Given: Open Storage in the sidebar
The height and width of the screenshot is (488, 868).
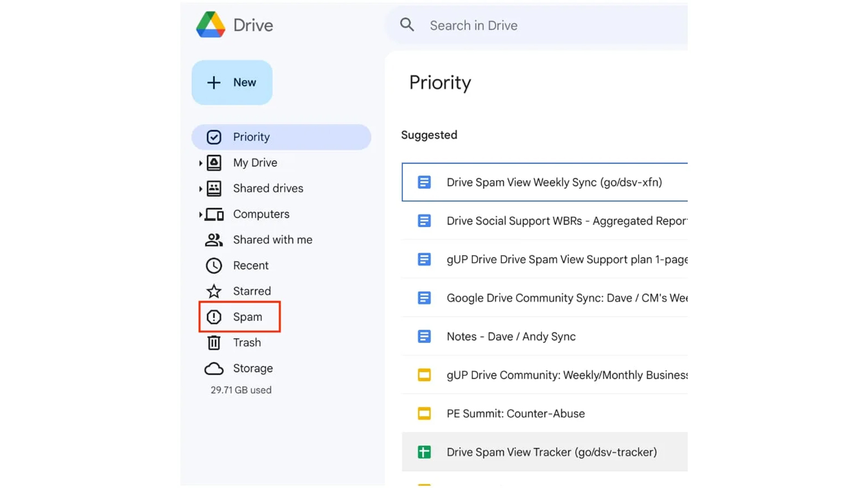Looking at the screenshot, I should (253, 368).
